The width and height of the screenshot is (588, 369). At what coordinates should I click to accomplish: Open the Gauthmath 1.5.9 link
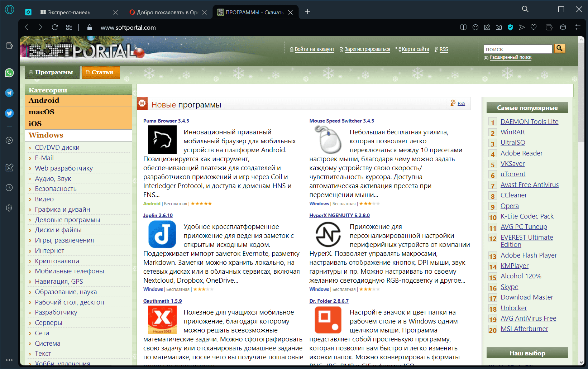point(162,301)
